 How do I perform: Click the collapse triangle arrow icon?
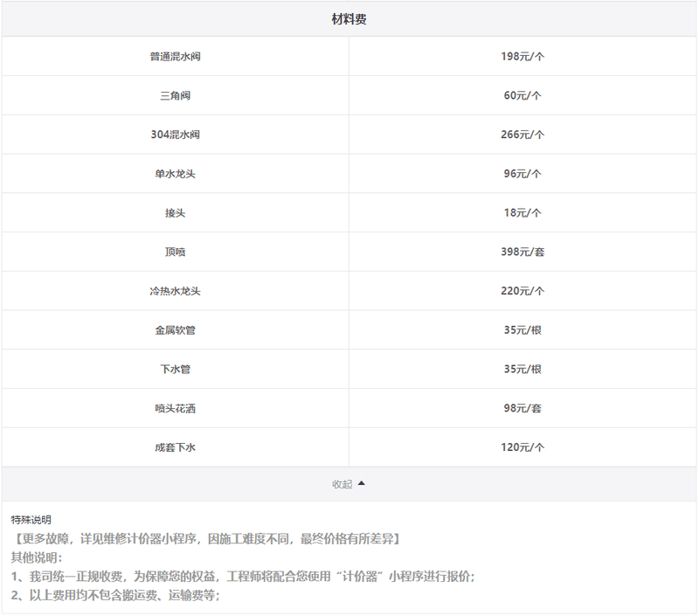coord(362,483)
